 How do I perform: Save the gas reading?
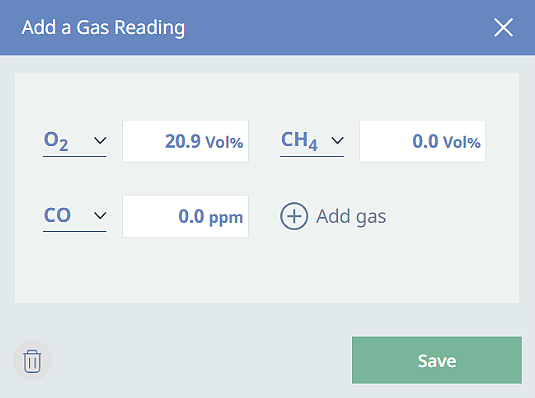437,360
